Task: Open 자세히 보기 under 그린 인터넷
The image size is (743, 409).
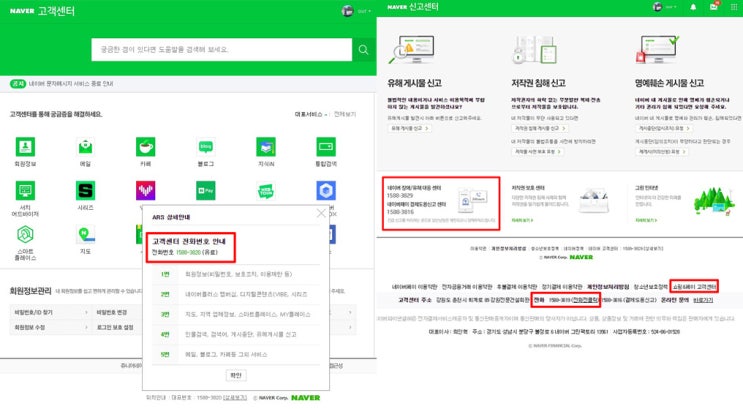Action: click(x=646, y=220)
